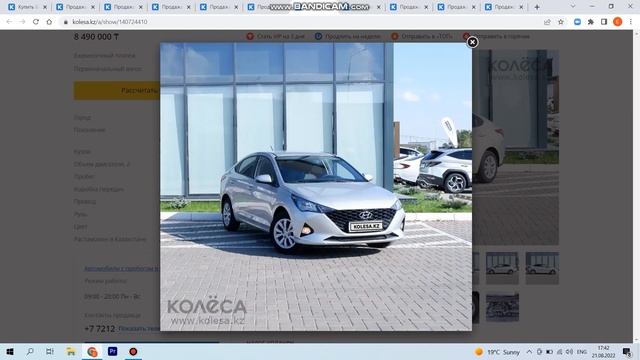Open the browser home page
Screen dimensions: 640x360
click(49, 22)
